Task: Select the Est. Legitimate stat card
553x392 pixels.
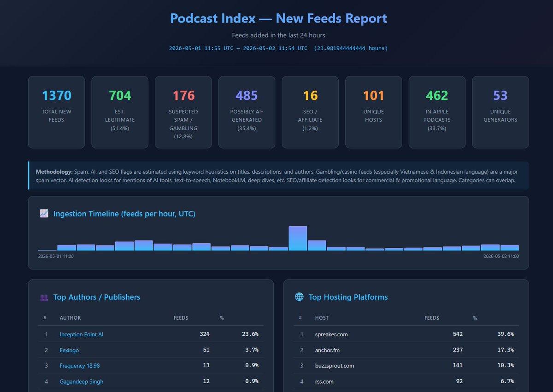Action: point(120,112)
